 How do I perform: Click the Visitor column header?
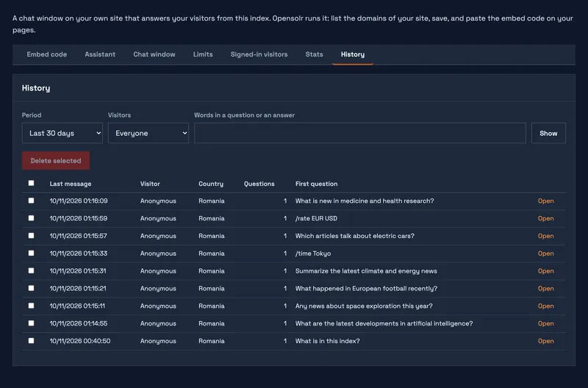point(150,184)
